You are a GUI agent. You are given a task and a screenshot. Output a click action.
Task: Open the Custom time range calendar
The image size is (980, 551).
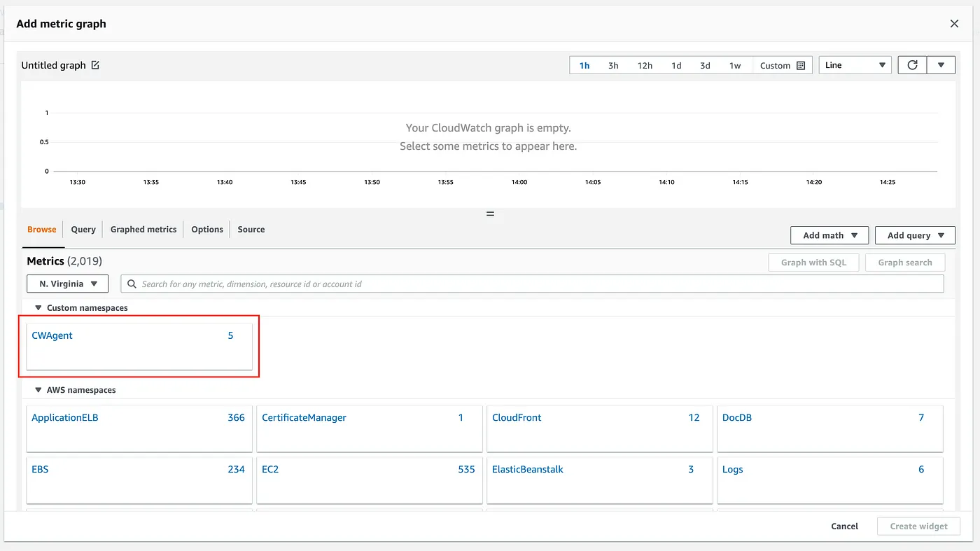(783, 66)
